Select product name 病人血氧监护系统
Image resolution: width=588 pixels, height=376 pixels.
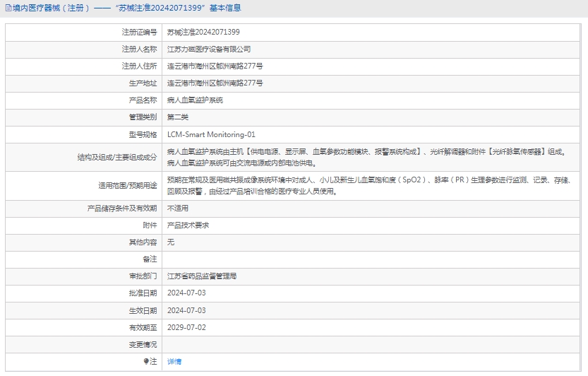[x=195, y=100]
